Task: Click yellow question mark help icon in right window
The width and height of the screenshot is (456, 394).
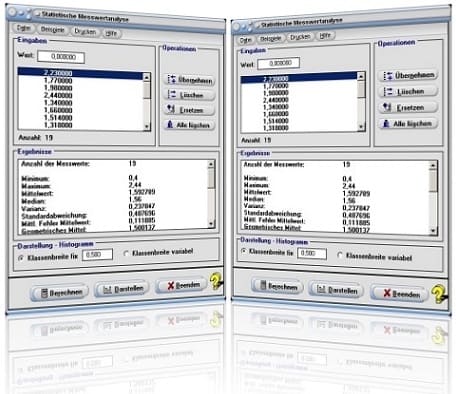Action: click(x=439, y=294)
